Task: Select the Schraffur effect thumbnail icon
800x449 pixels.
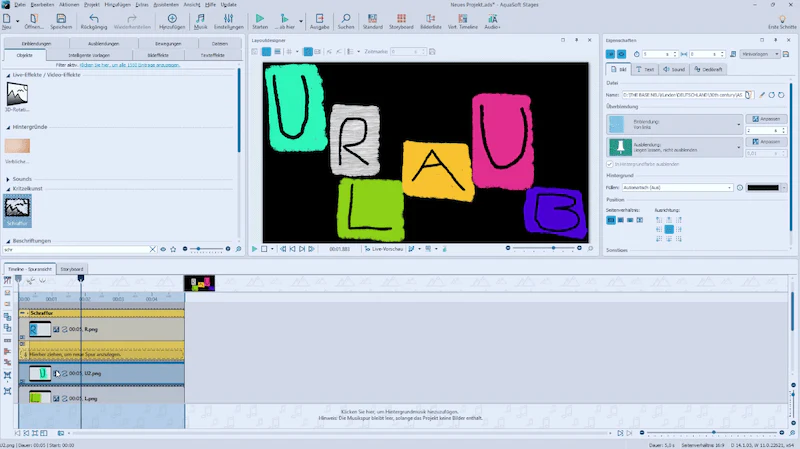Action: (x=17, y=208)
